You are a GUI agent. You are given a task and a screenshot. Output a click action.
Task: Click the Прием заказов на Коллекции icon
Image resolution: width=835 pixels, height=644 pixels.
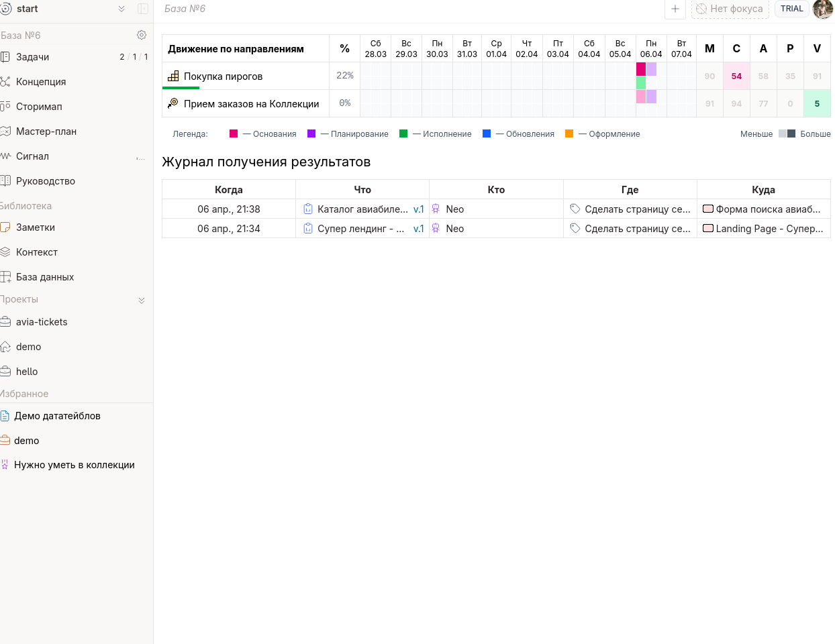coord(173,103)
